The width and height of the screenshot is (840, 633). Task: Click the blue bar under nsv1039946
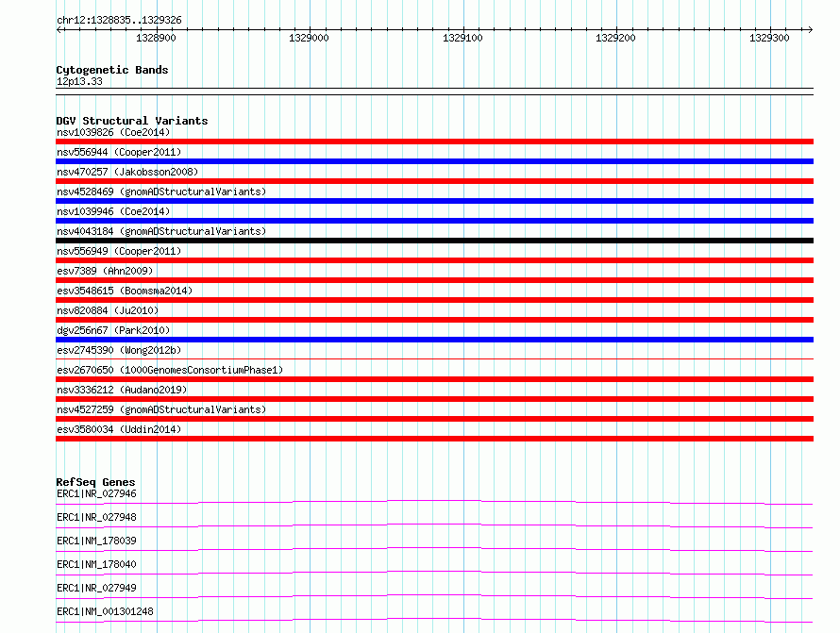tap(434, 221)
